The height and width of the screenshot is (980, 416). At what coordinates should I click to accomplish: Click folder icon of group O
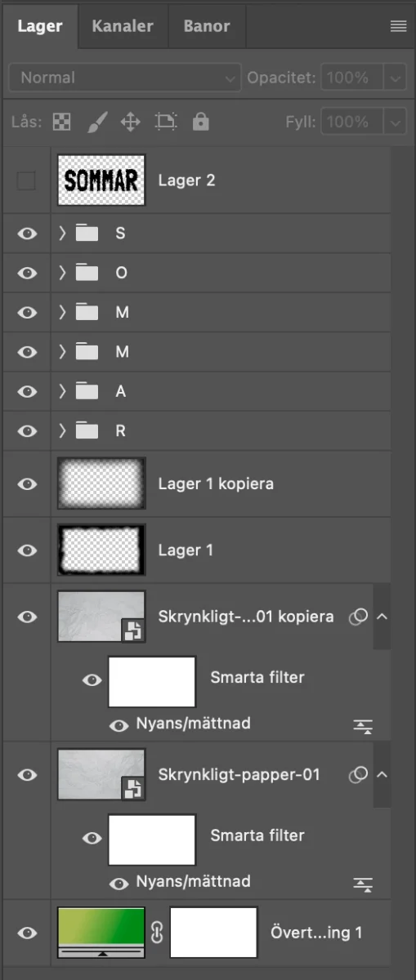tap(87, 273)
